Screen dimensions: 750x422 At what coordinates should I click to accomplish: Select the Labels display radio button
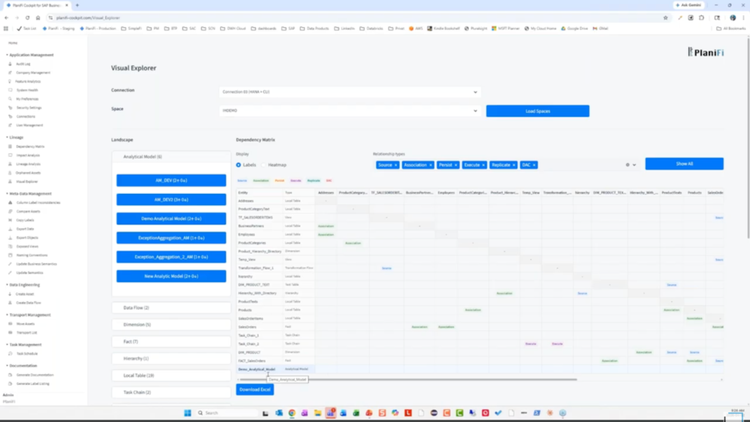tap(238, 165)
